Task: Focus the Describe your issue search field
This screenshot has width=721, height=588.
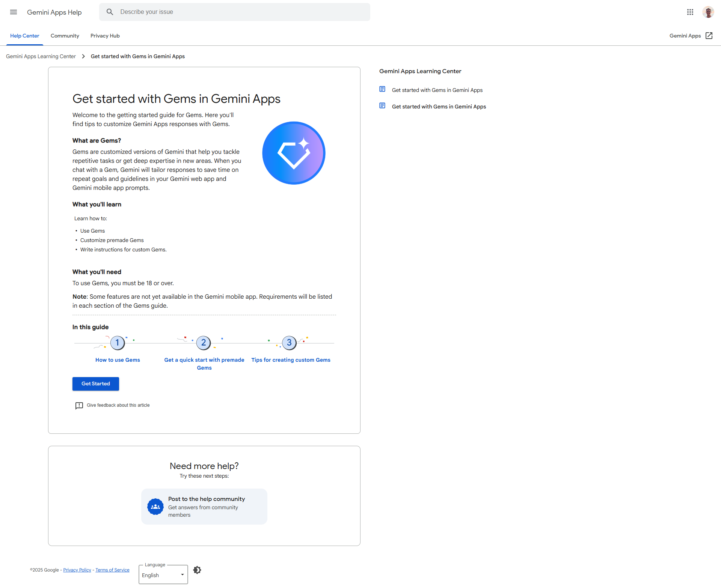Action: (240, 12)
